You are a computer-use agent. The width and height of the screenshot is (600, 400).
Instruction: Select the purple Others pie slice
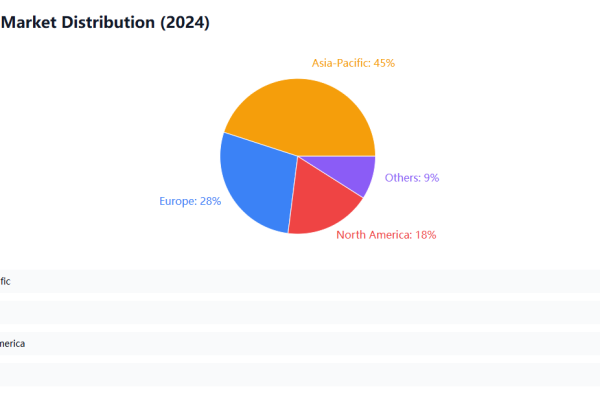[x=352, y=173]
